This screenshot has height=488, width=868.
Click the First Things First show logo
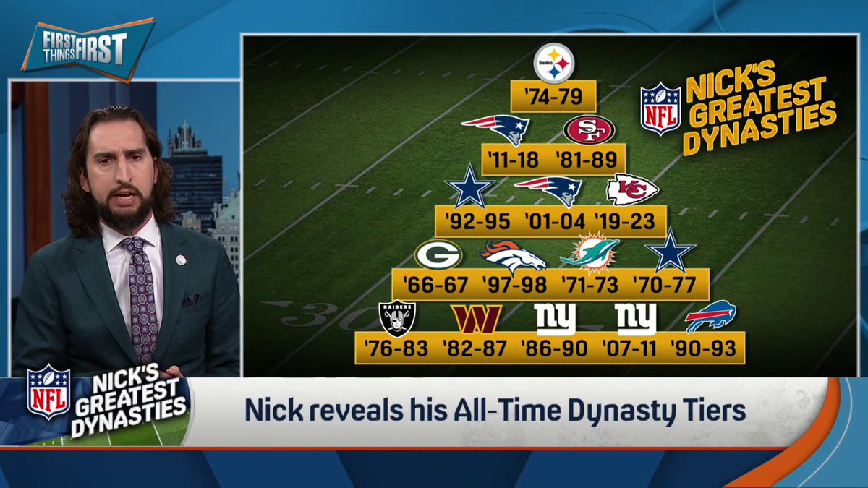88,50
